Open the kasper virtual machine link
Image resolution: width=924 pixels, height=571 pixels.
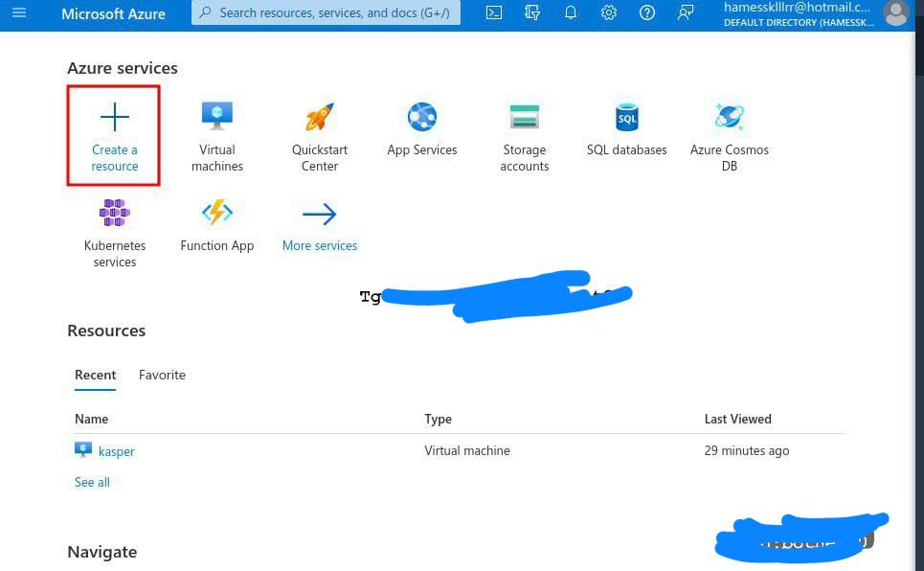pos(117,451)
